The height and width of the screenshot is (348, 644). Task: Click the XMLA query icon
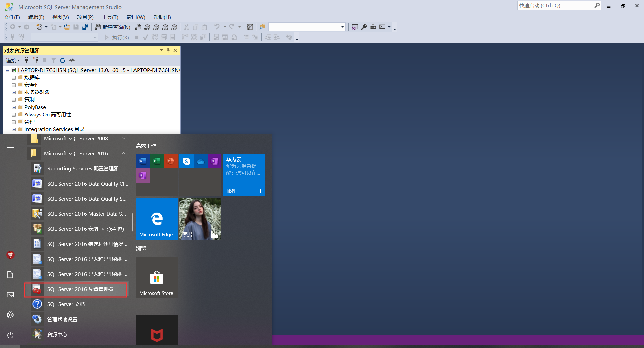tap(165, 27)
